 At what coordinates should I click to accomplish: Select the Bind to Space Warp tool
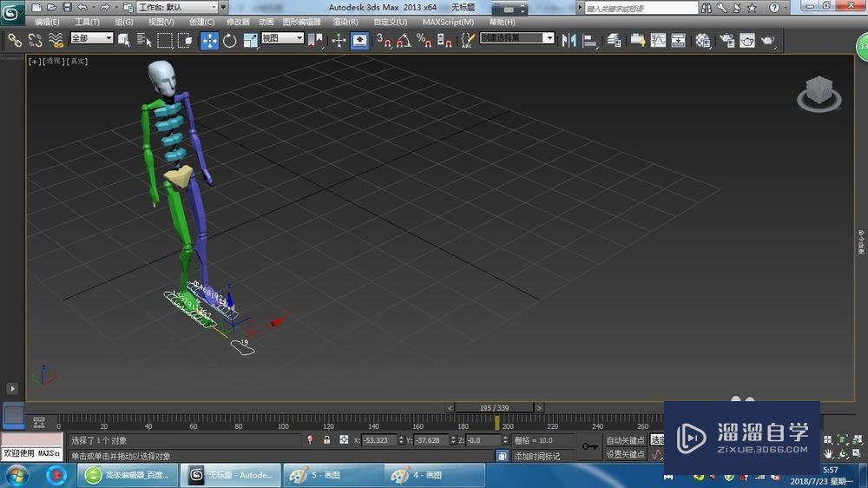coord(56,41)
